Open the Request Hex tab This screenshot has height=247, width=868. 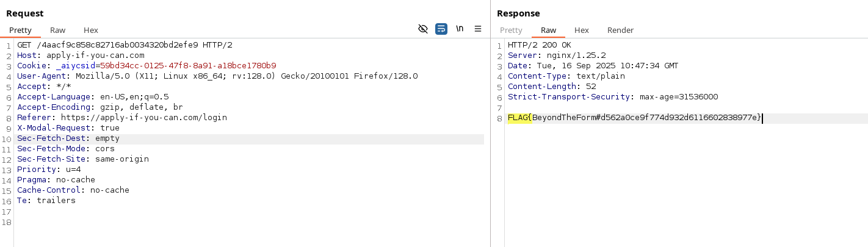point(90,30)
